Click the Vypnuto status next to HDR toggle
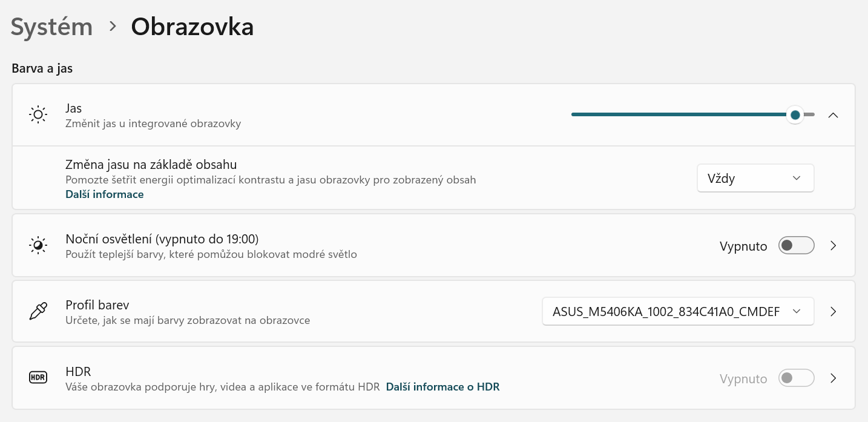 (x=743, y=379)
